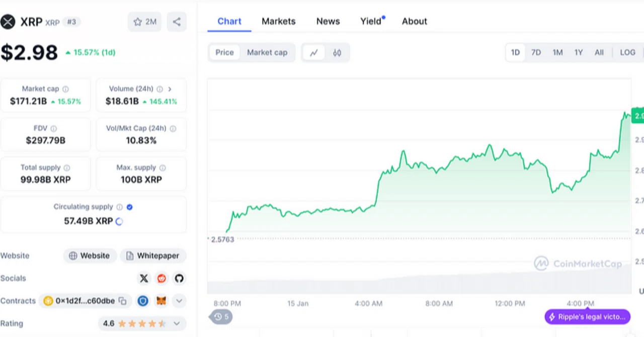
Task: Open Circulating supply info icon
Action: click(x=119, y=207)
